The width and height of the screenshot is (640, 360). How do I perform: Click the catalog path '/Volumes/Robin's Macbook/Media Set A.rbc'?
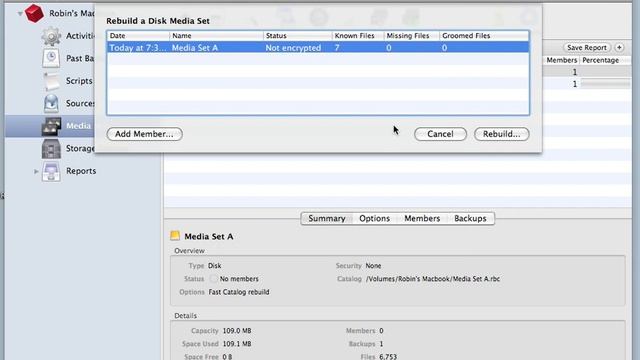[433, 279]
